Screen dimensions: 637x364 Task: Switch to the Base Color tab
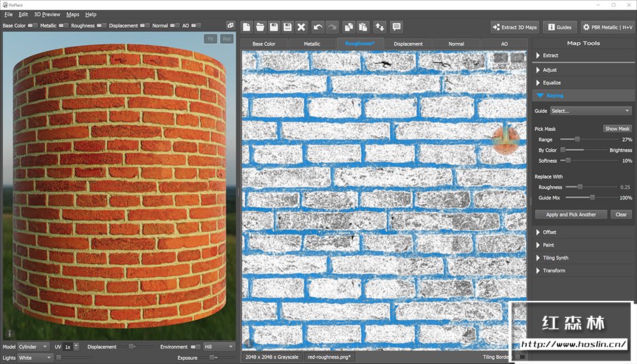(264, 44)
